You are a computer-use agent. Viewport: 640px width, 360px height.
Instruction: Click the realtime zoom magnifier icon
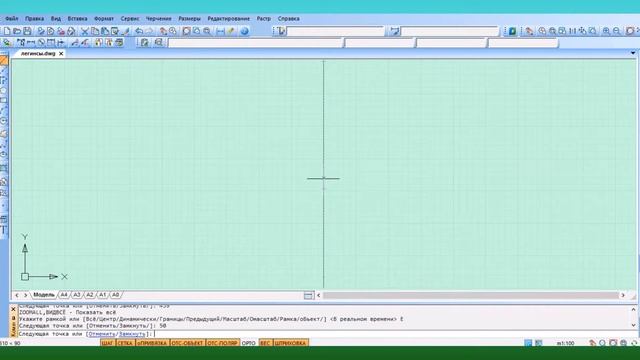(x=173, y=31)
